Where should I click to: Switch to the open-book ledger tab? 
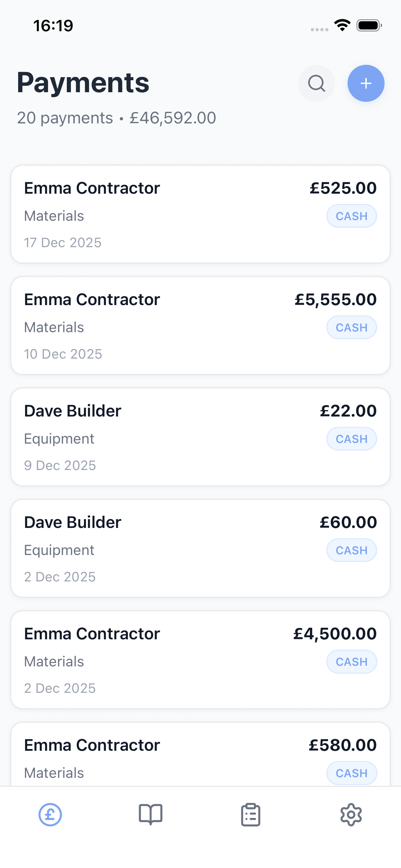tap(150, 815)
